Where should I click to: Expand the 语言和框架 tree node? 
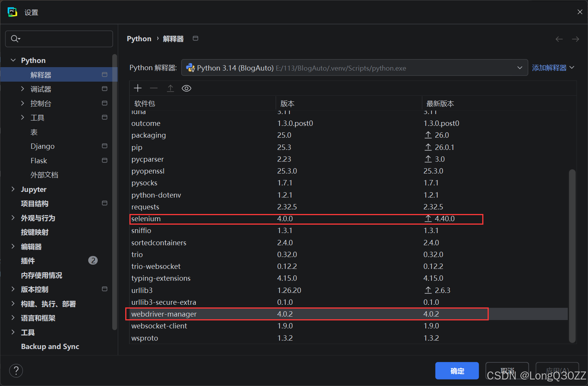point(13,318)
